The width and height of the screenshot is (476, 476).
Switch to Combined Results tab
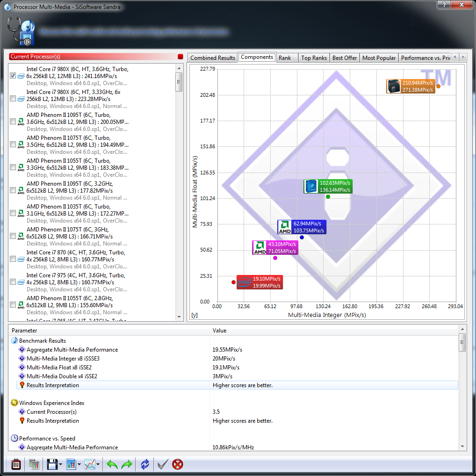tap(212, 58)
